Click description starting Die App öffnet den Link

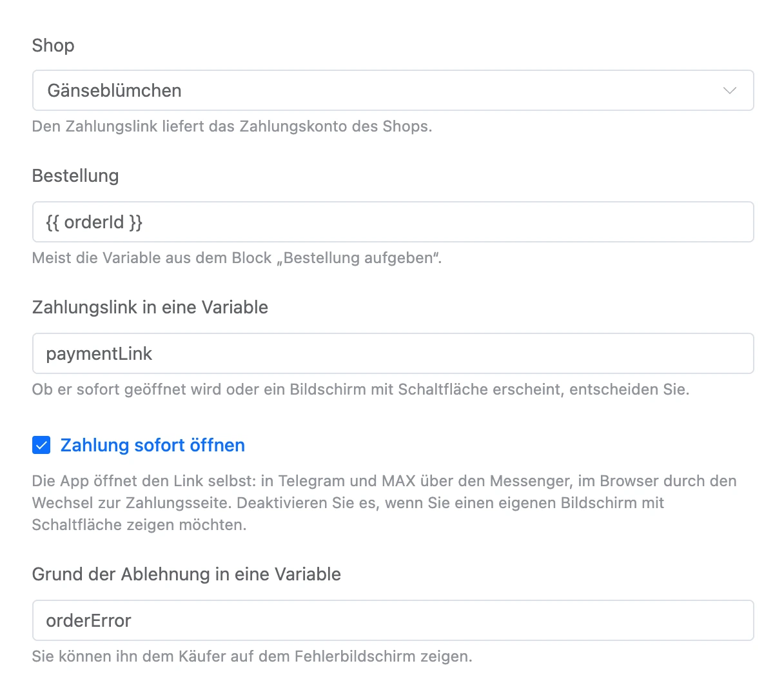384,503
